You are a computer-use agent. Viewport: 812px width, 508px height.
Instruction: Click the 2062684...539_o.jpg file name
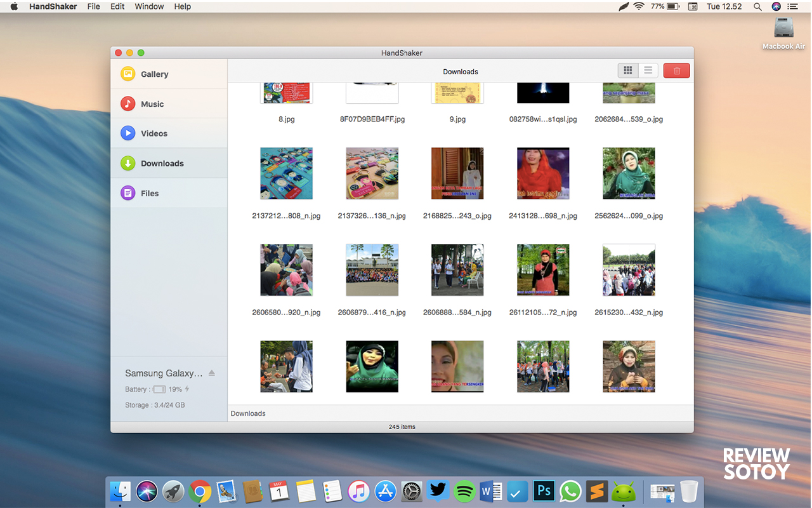629,119
